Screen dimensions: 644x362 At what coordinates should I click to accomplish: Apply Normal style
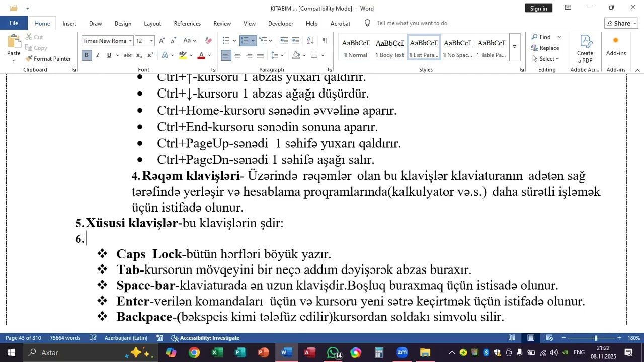[356, 48]
